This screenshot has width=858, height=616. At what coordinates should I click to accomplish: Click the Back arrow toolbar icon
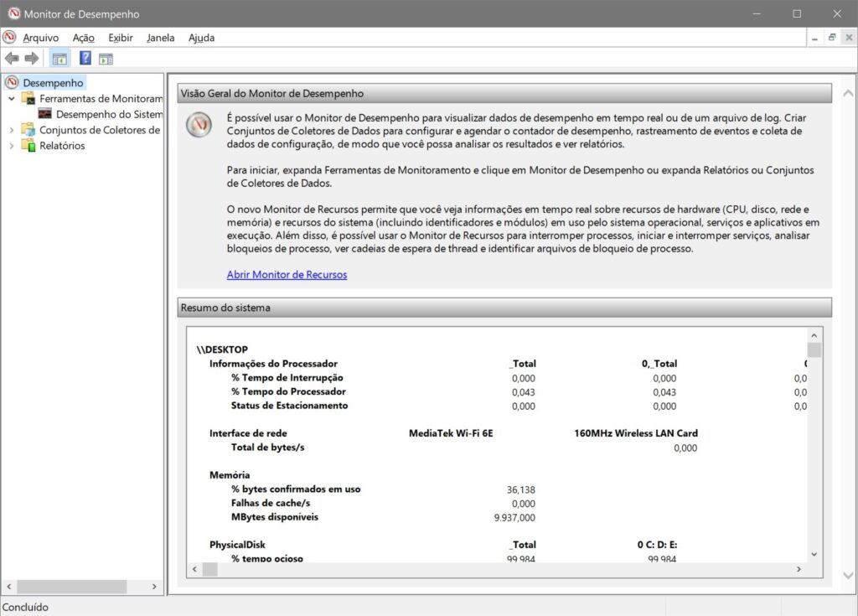pos(12,59)
